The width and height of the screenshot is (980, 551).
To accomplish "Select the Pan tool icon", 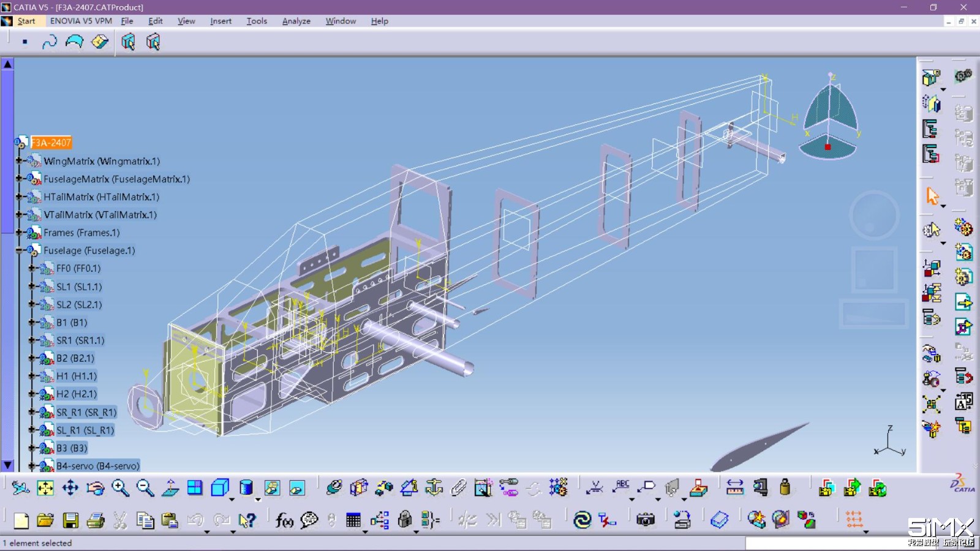I will coord(70,488).
